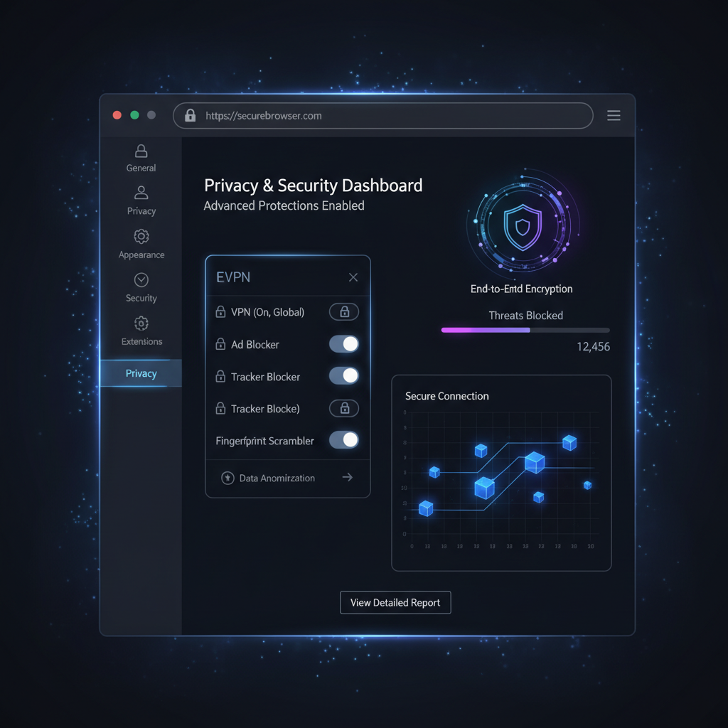728x728 pixels.
Task: Open Privacy person icon in sidebar
Action: pyautogui.click(x=141, y=193)
